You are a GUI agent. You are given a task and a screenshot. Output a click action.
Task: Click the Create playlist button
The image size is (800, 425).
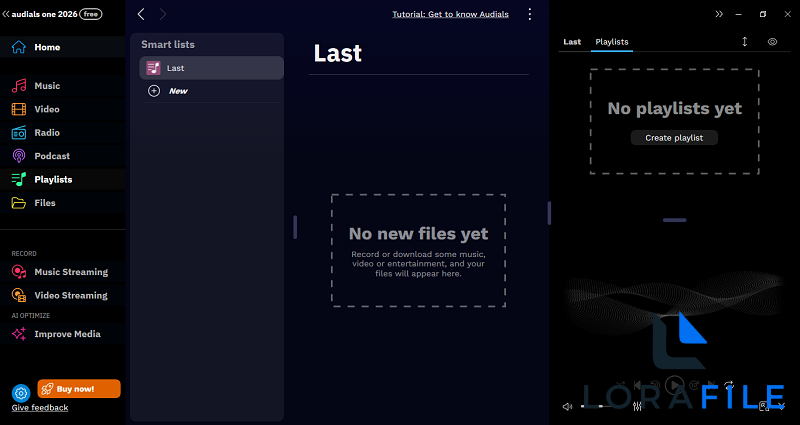point(674,138)
